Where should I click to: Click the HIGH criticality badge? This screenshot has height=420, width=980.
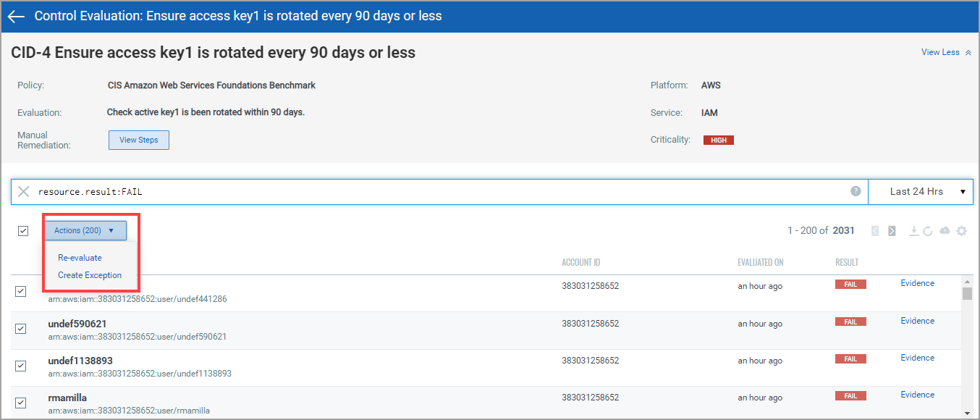point(719,140)
